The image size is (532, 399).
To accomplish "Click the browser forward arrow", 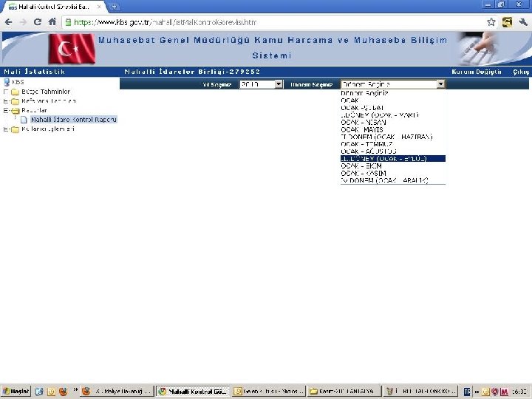I will 23,22.
